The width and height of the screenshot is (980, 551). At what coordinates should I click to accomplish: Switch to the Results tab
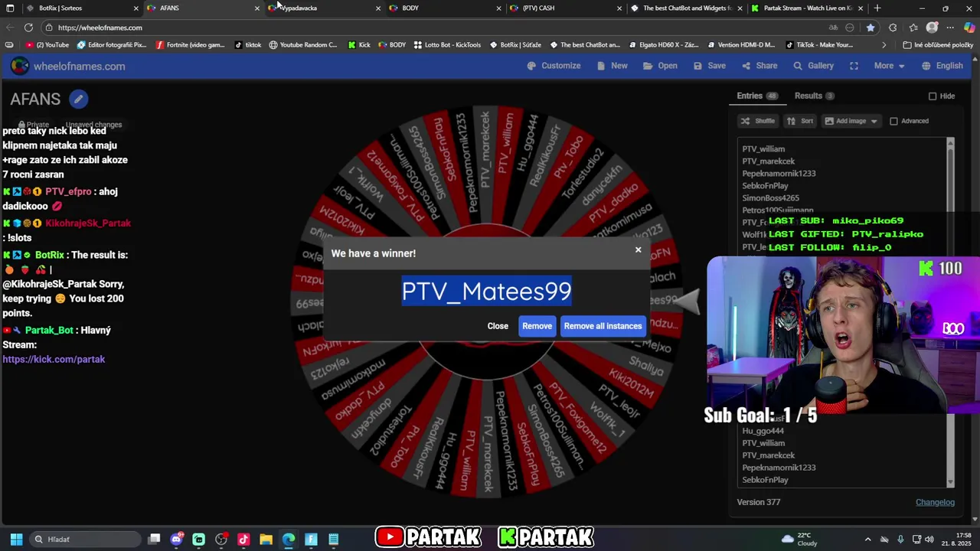814,96
